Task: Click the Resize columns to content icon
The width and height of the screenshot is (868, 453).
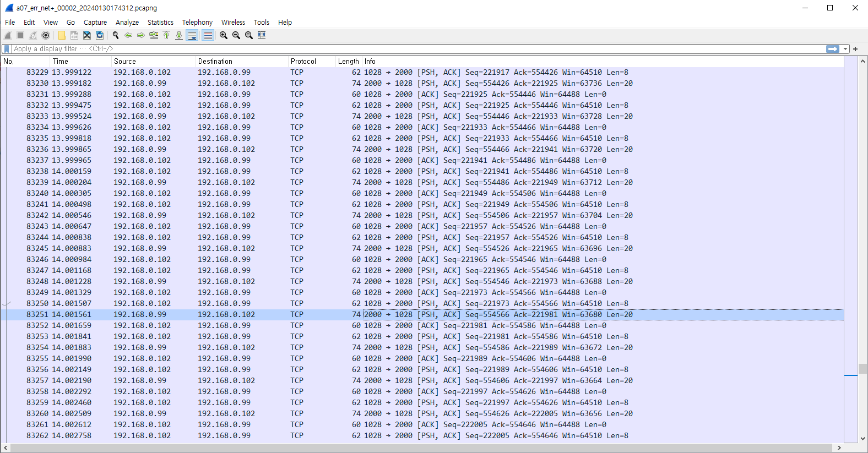Action: tap(262, 35)
